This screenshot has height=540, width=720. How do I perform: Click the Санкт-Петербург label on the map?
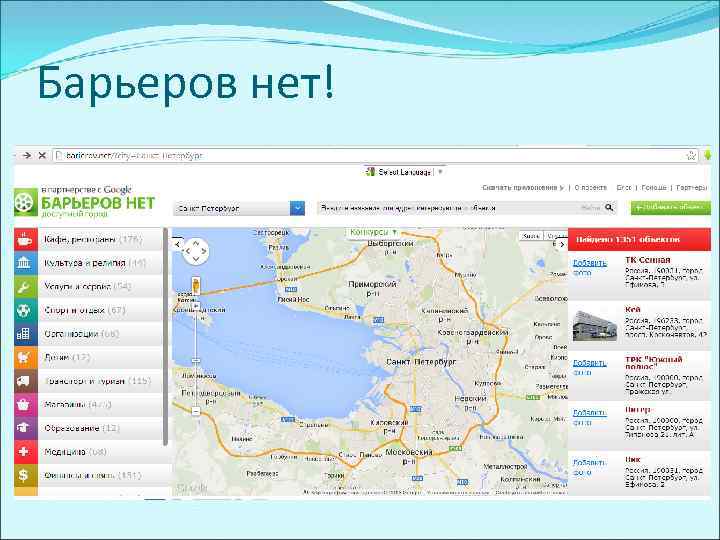421,362
